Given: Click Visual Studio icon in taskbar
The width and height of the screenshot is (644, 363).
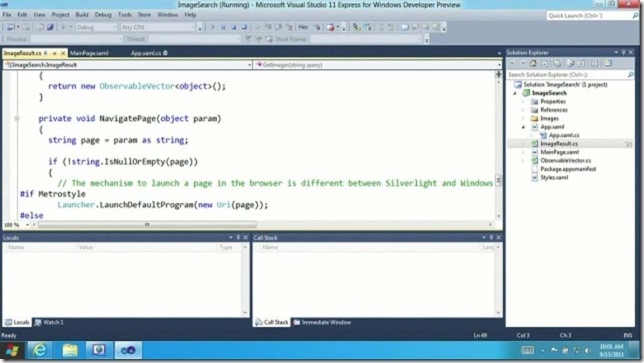Looking at the screenshot, I should tap(128, 350).
